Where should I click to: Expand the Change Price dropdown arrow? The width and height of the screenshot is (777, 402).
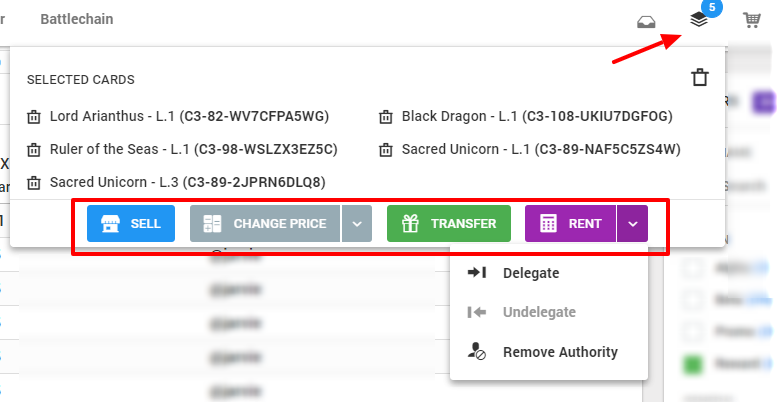[x=357, y=224]
